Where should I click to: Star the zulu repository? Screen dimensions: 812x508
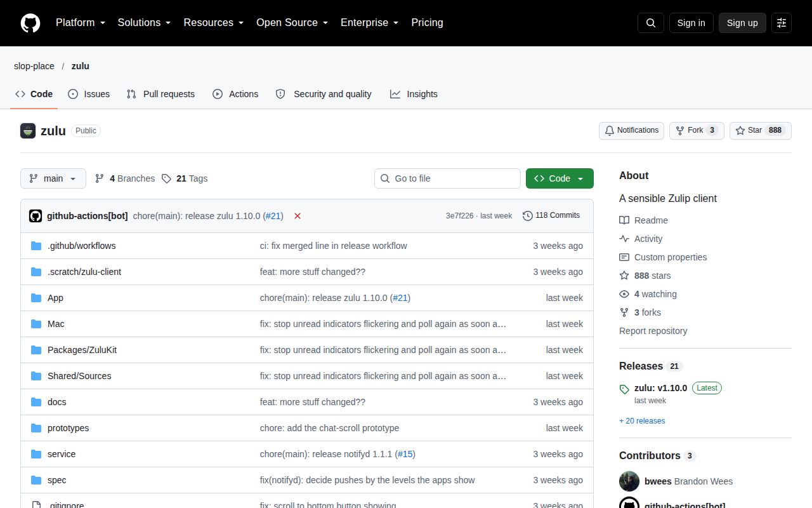tap(761, 131)
